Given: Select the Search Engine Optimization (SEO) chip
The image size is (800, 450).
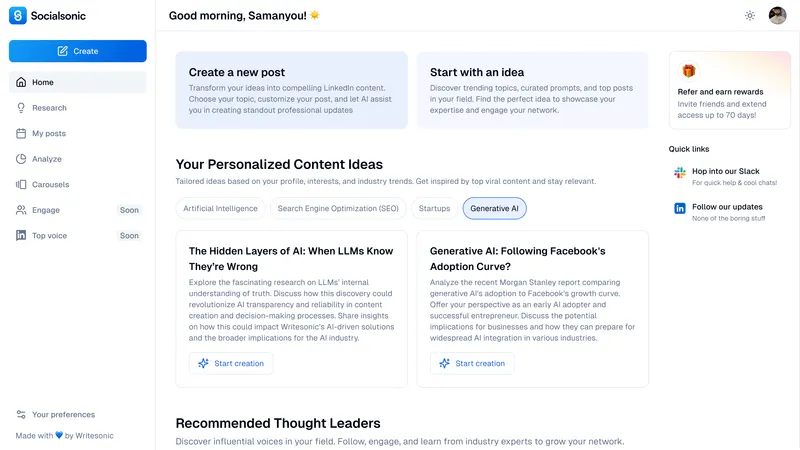Looking at the screenshot, I should 338,208.
